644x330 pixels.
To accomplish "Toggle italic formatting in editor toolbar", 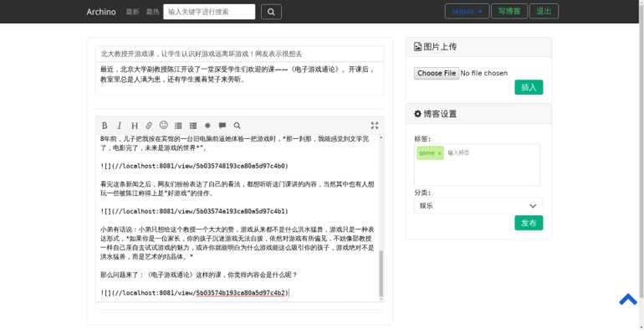I will point(119,126).
